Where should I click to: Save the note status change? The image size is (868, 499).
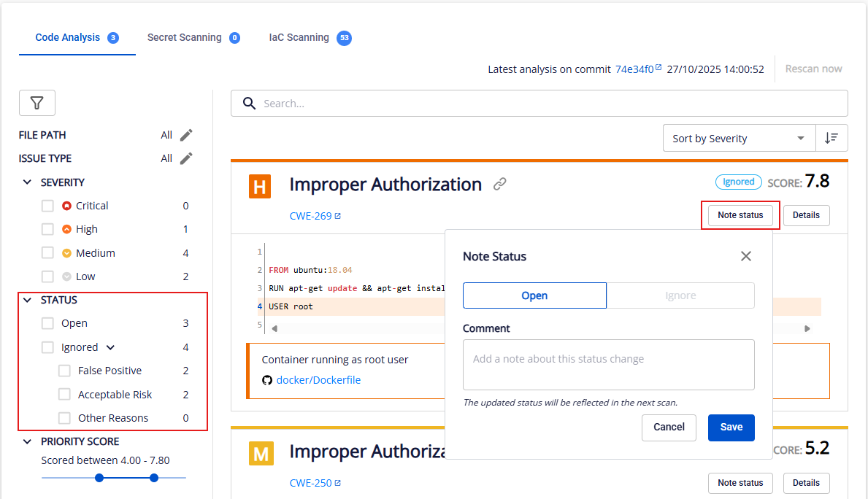731,428
